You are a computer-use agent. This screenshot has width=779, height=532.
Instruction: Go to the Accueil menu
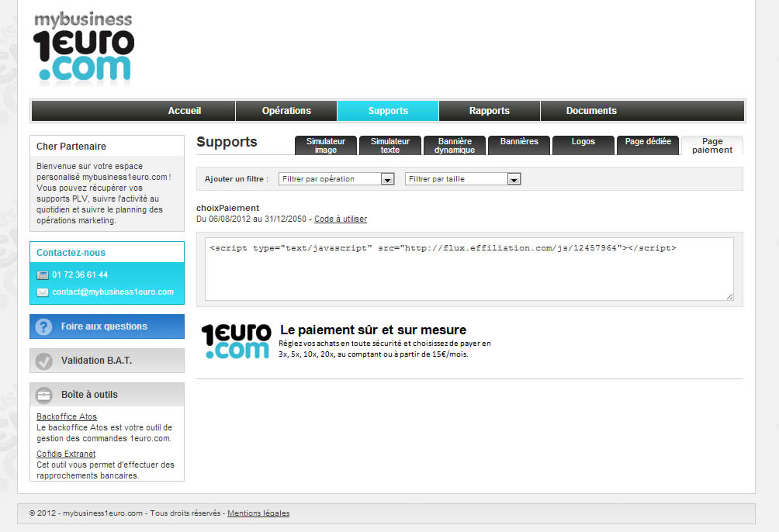click(x=185, y=111)
